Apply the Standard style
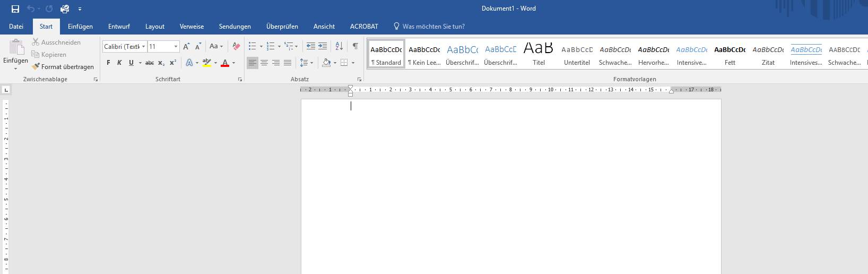 (x=386, y=54)
